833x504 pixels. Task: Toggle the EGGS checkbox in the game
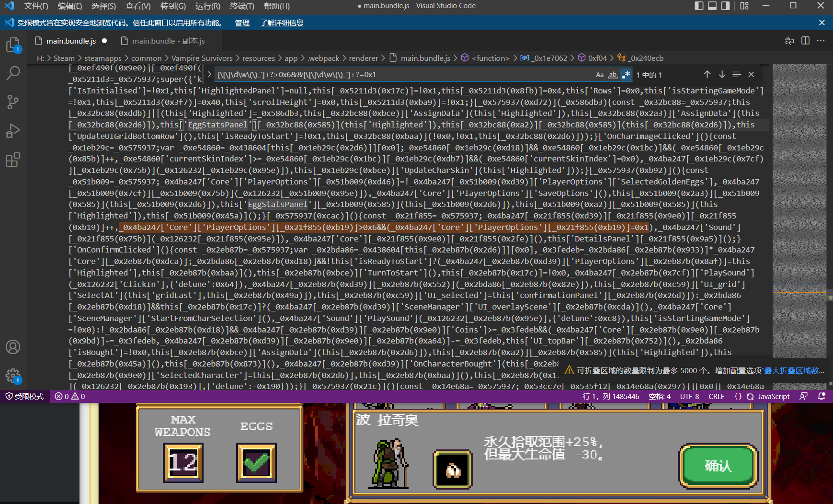pyautogui.click(x=256, y=463)
